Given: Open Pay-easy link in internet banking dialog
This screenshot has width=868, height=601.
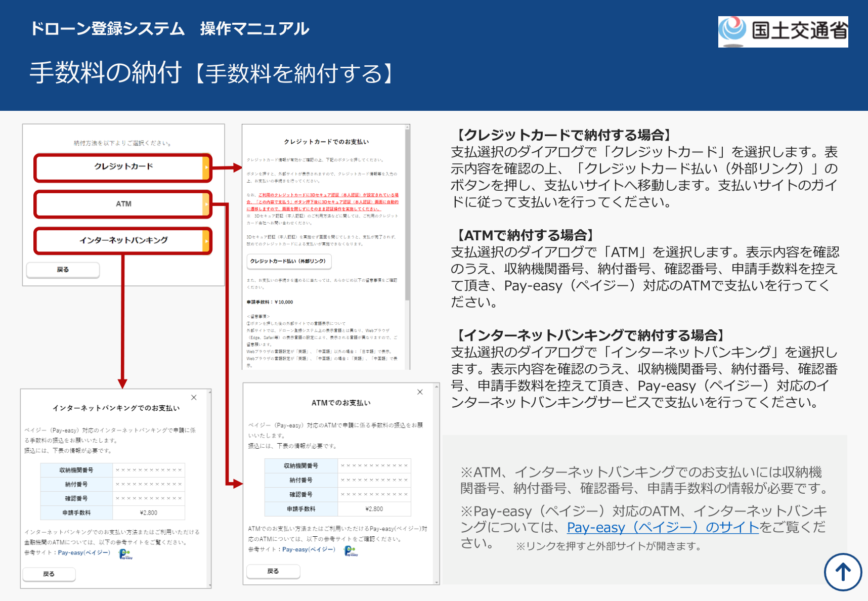Looking at the screenshot, I should coord(84,552).
